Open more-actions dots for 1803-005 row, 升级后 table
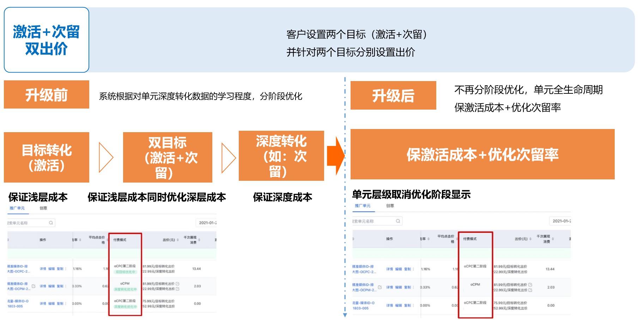The width and height of the screenshot is (644, 320). (x=413, y=306)
